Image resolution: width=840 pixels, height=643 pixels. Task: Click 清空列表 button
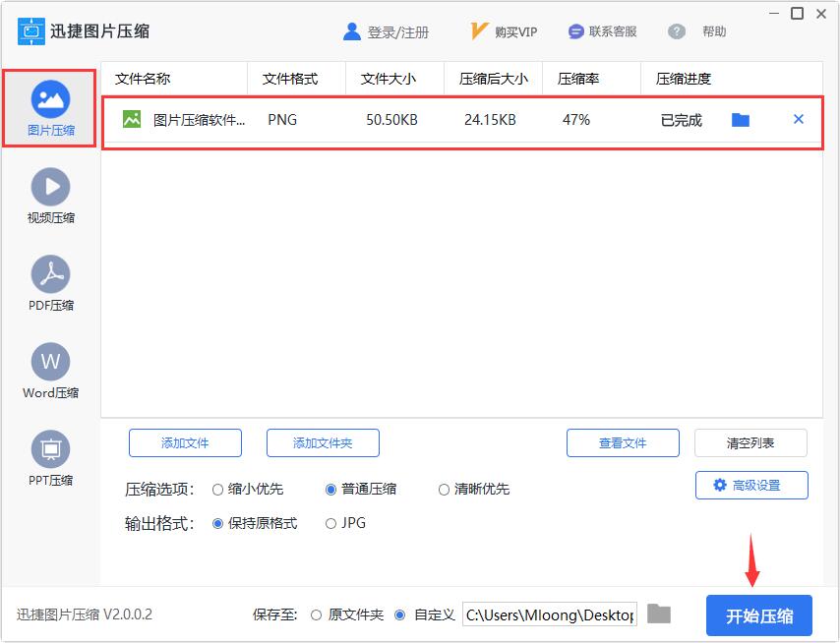[x=751, y=443]
